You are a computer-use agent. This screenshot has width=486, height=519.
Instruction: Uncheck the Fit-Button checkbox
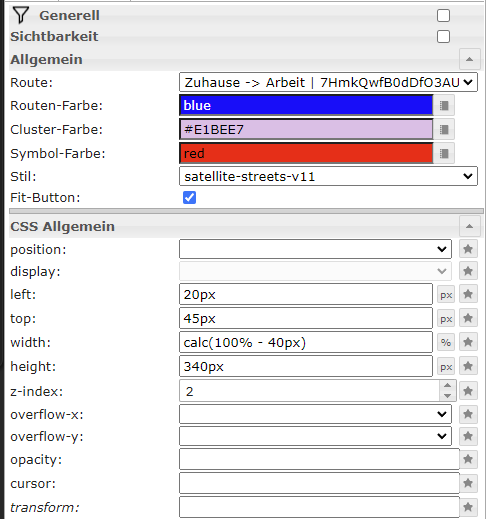point(189,197)
